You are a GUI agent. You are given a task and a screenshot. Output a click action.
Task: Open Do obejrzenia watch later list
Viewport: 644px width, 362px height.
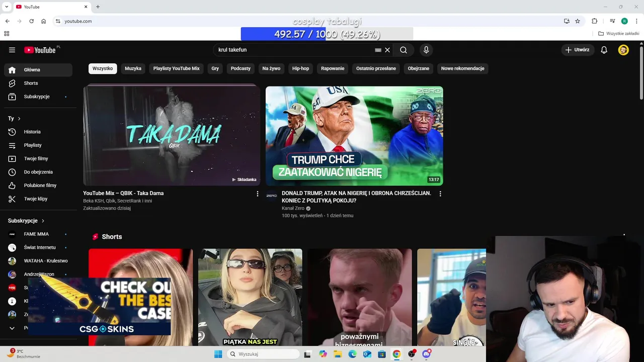click(x=38, y=172)
